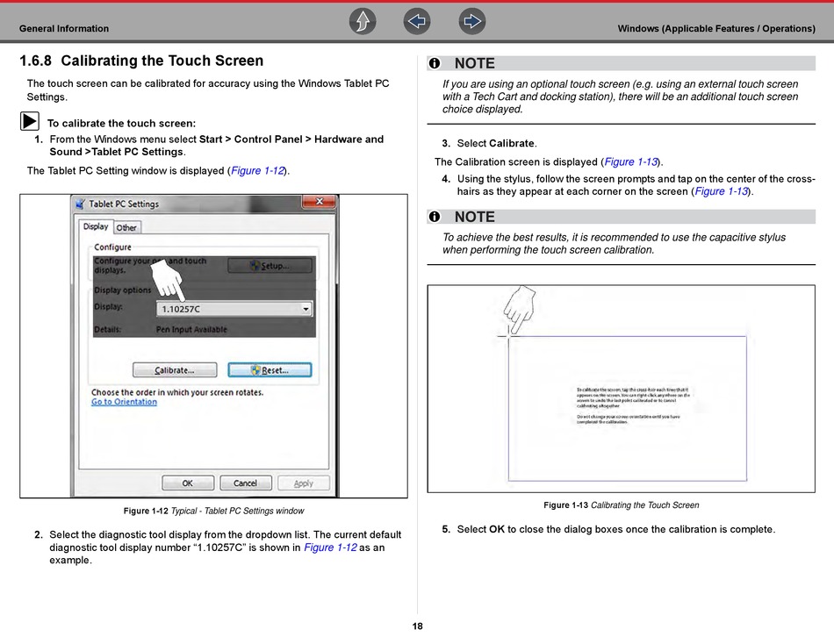The width and height of the screenshot is (834, 644).
Task: Click the 'Select Calibrate.' step 3 text
Action: 497,144
